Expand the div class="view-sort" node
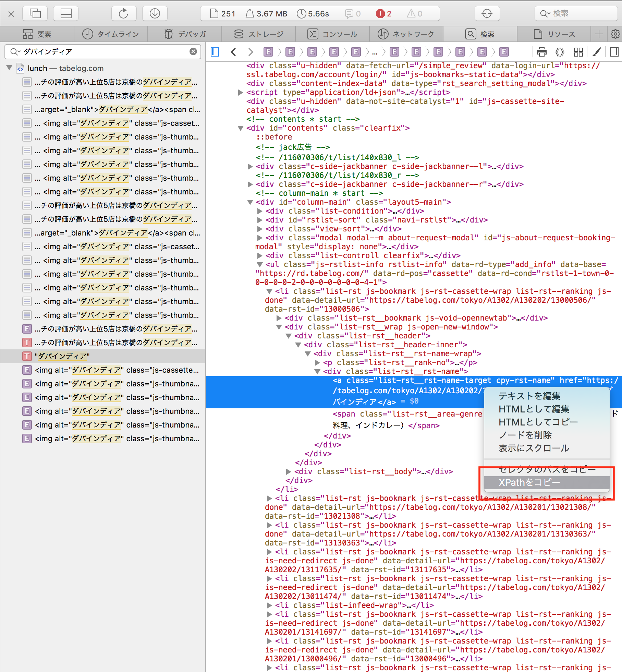This screenshot has height=672, width=622. [x=260, y=229]
